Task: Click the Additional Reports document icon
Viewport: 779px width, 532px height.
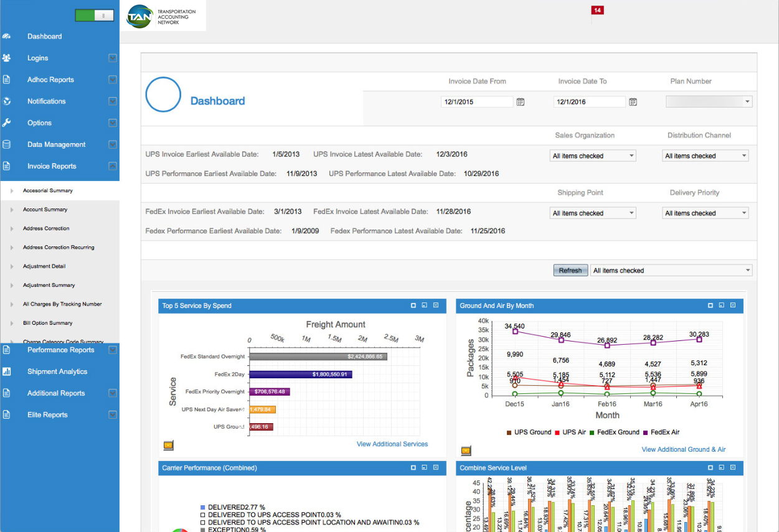Action: [x=6, y=393]
